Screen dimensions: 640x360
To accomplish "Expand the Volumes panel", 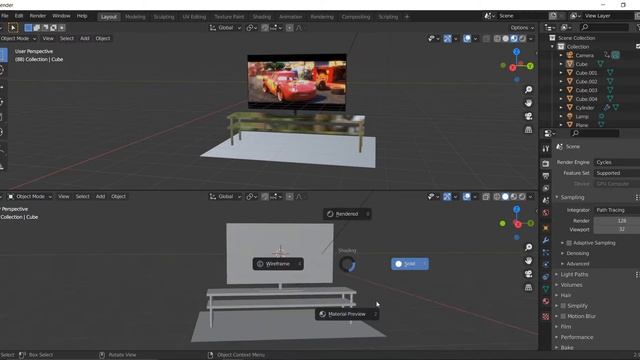I will tap(571, 285).
